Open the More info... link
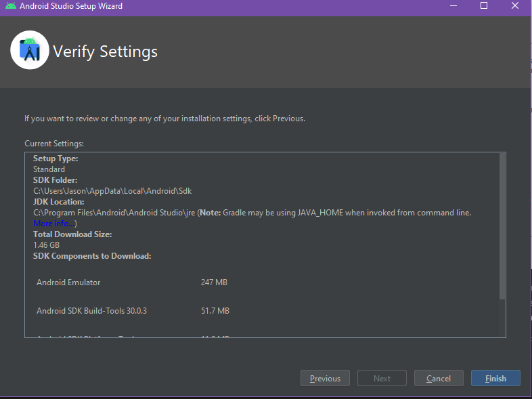Screen dimensions: 532x399 coord(54,224)
